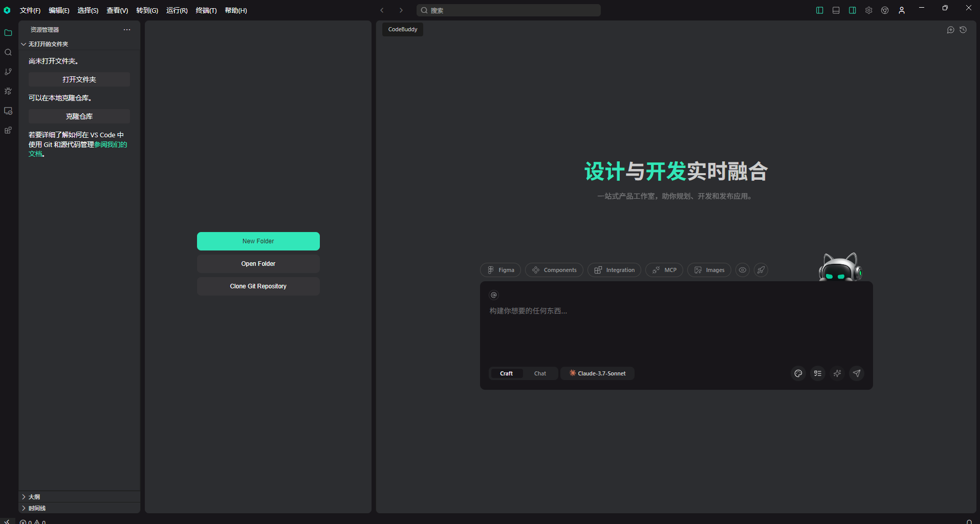Start a new CodeBuddy chat conversation
980x524 pixels.
(950, 30)
